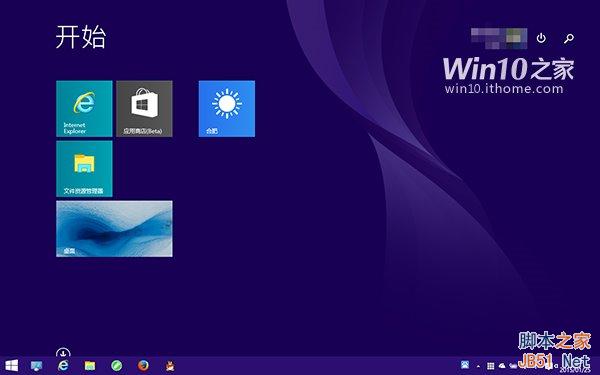Open the Store (Beta) tile

click(x=144, y=109)
